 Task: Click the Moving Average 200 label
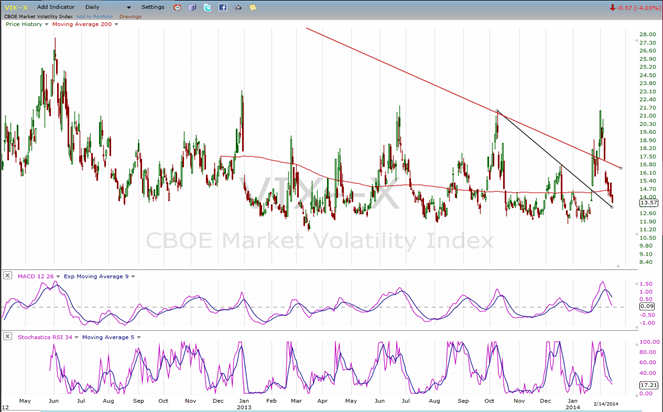tap(82, 25)
